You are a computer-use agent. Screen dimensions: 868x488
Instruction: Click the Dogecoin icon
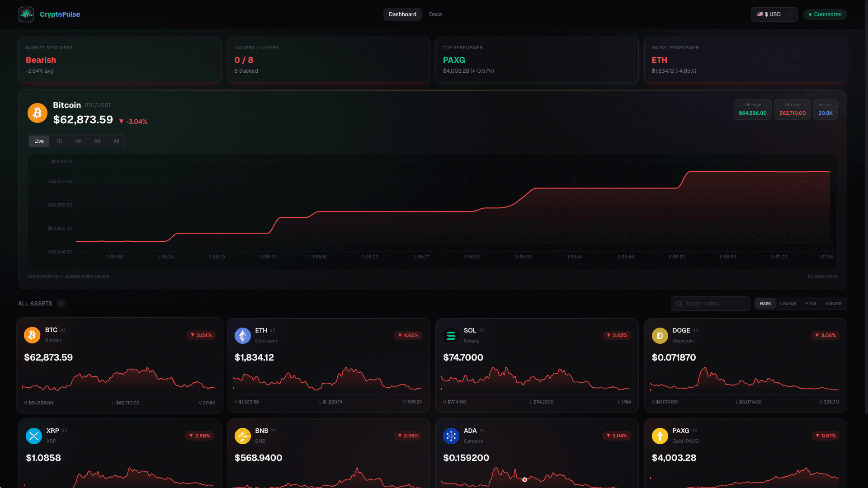coord(660,336)
